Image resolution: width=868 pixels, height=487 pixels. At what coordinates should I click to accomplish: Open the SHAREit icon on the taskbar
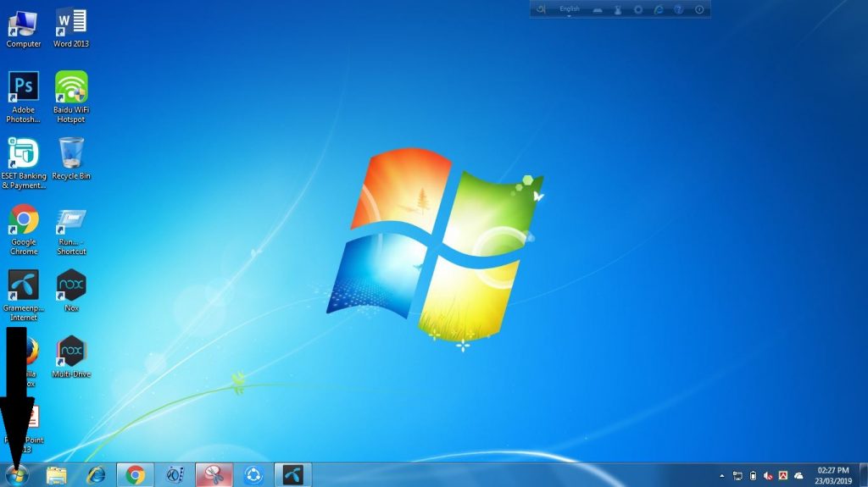[x=253, y=475]
